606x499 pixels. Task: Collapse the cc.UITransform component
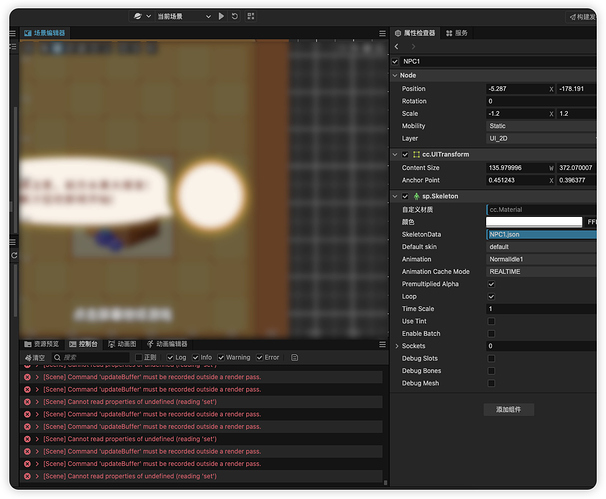(x=395, y=155)
